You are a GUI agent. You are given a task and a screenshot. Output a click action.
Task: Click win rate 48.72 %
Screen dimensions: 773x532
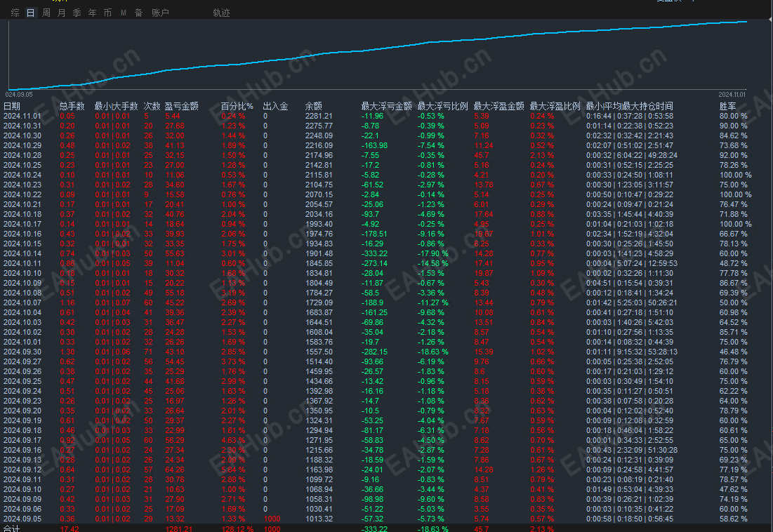[x=734, y=263]
